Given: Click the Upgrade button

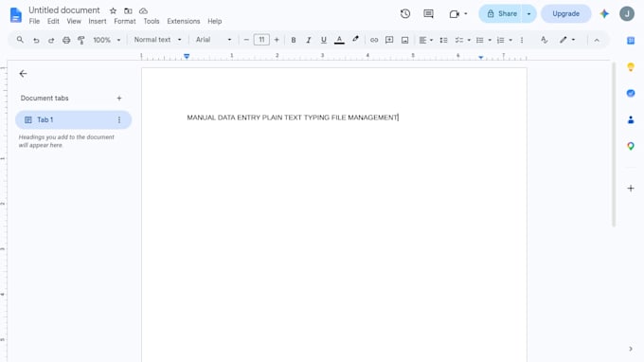Looking at the screenshot, I should pos(565,13).
